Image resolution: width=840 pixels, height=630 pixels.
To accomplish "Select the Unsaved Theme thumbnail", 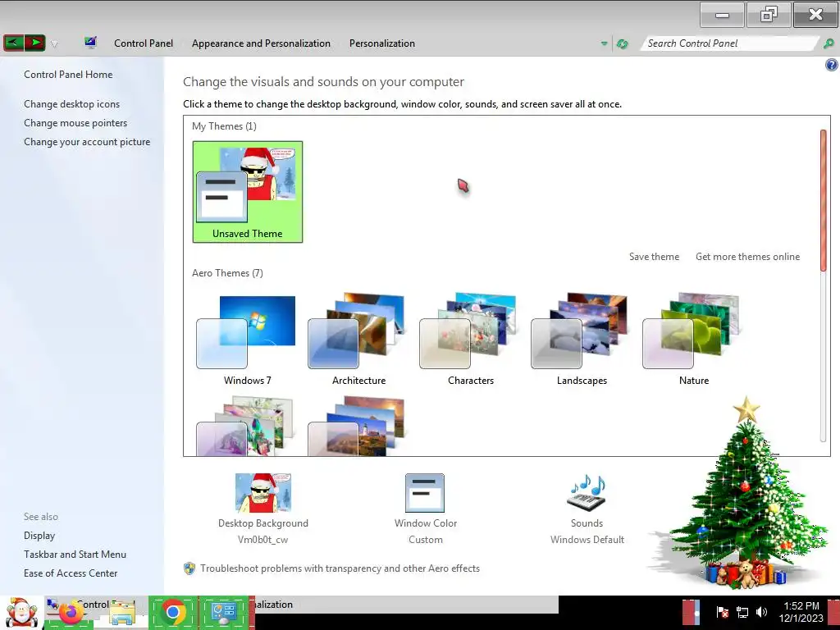I will point(248,192).
